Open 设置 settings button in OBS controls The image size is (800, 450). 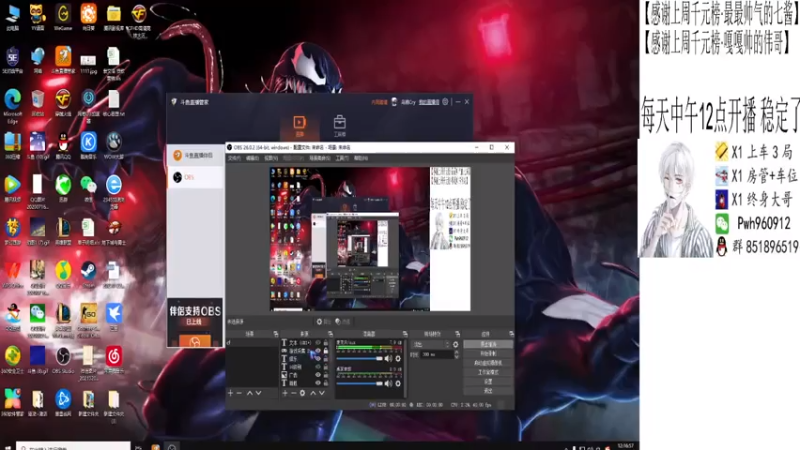[488, 381]
